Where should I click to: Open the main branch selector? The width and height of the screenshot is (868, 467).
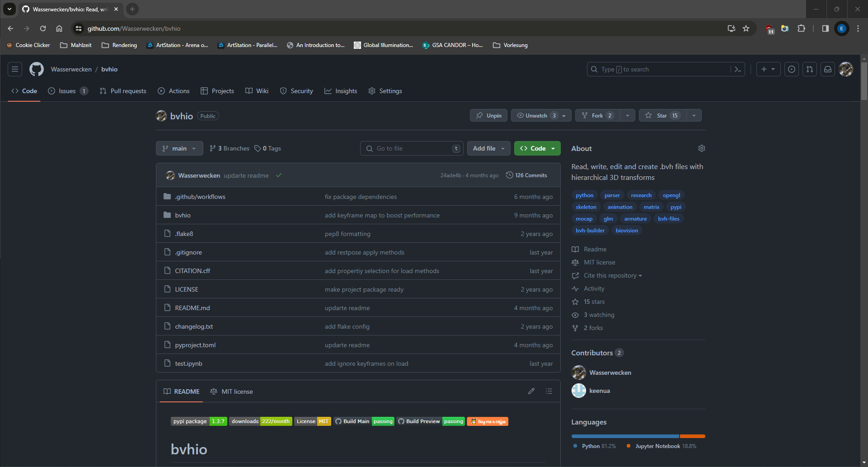(x=179, y=148)
